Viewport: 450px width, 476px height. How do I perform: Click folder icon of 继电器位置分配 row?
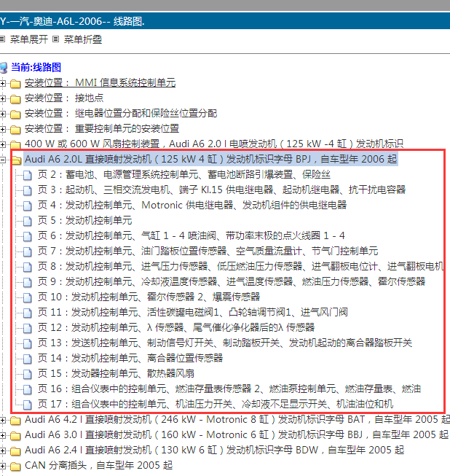tap(15, 114)
